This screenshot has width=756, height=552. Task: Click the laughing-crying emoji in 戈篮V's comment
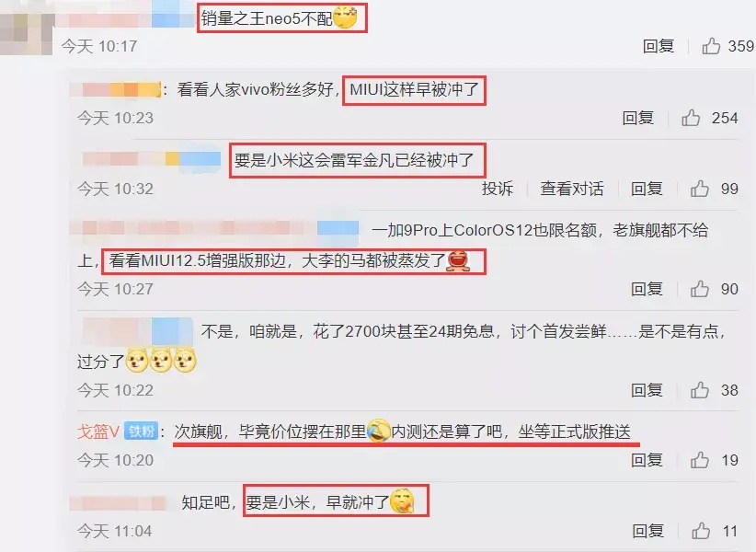[x=379, y=431]
